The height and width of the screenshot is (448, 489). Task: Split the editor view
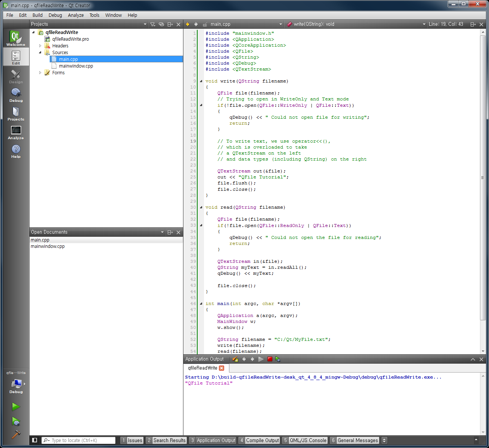pos(473,24)
